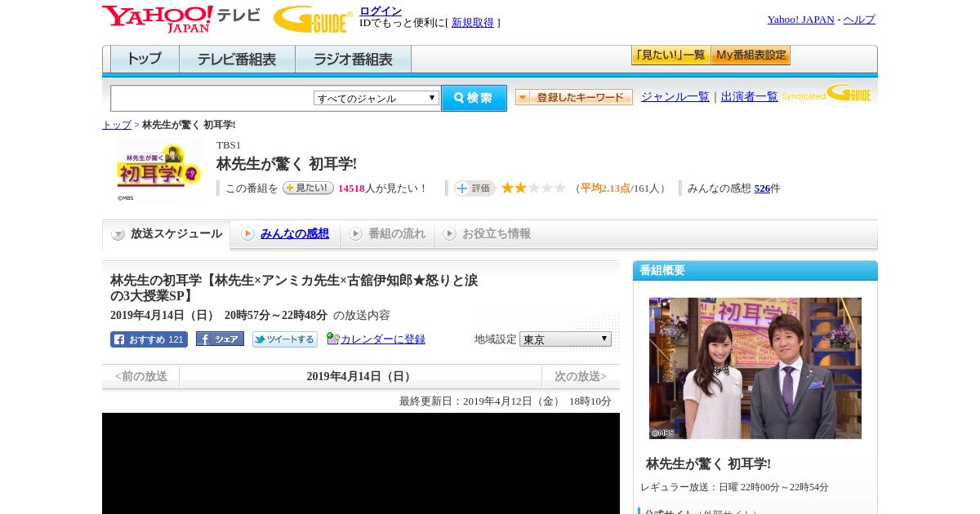Click the 最終更新日 timestamp text
Image resolution: width=980 pixels, height=514 pixels.
(x=506, y=401)
